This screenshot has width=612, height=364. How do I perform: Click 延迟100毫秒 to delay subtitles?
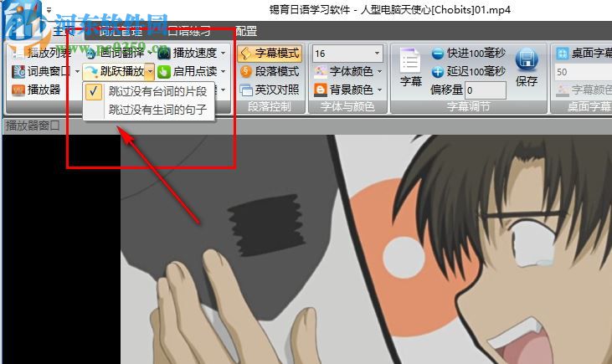pyautogui.click(x=469, y=71)
